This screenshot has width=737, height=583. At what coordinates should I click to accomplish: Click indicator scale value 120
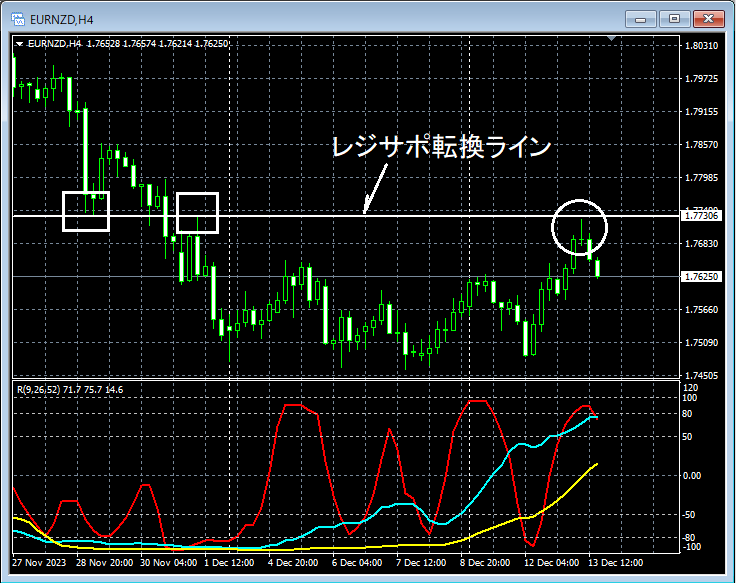[x=690, y=388]
